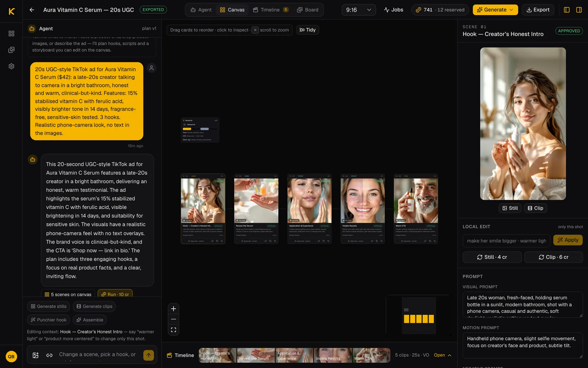This screenshot has height=368, width=588.
Task: Click the Reveal the Serum clip in timeline
Action: [256, 355]
